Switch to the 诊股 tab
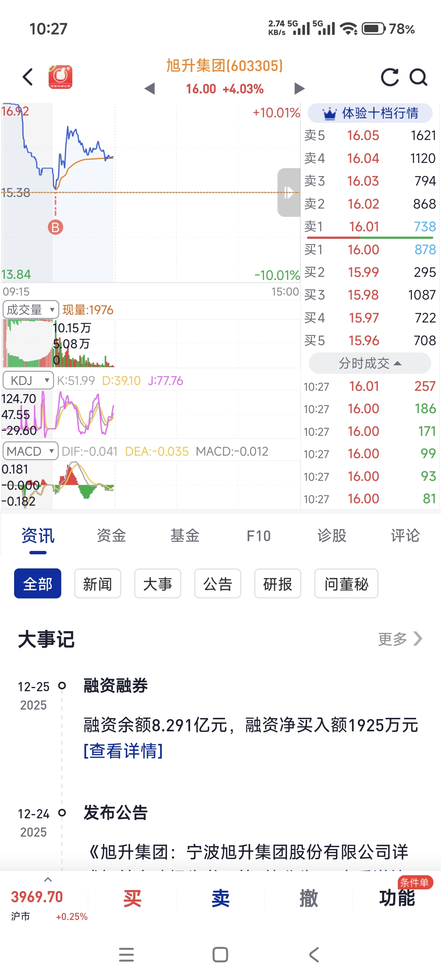Viewport: 441px width, 980px height. pos(332,536)
